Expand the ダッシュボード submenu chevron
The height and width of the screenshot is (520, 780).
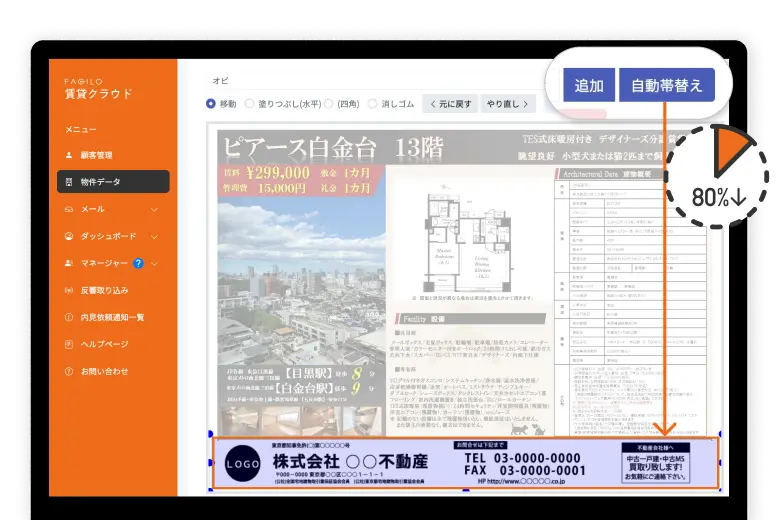[154, 237]
